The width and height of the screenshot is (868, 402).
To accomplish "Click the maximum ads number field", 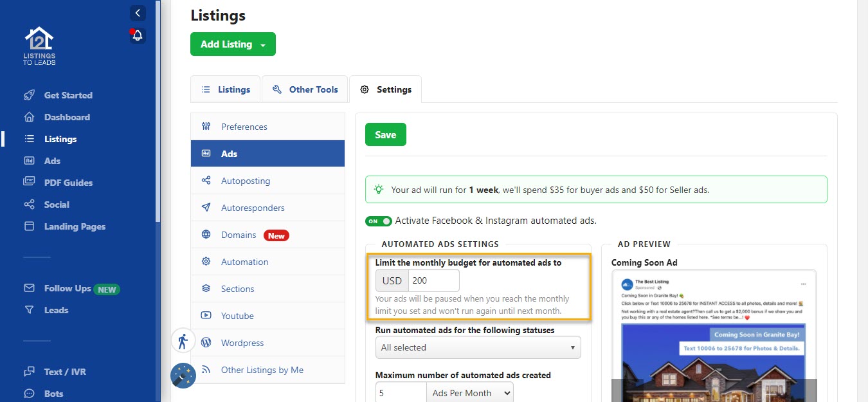I will (401, 393).
